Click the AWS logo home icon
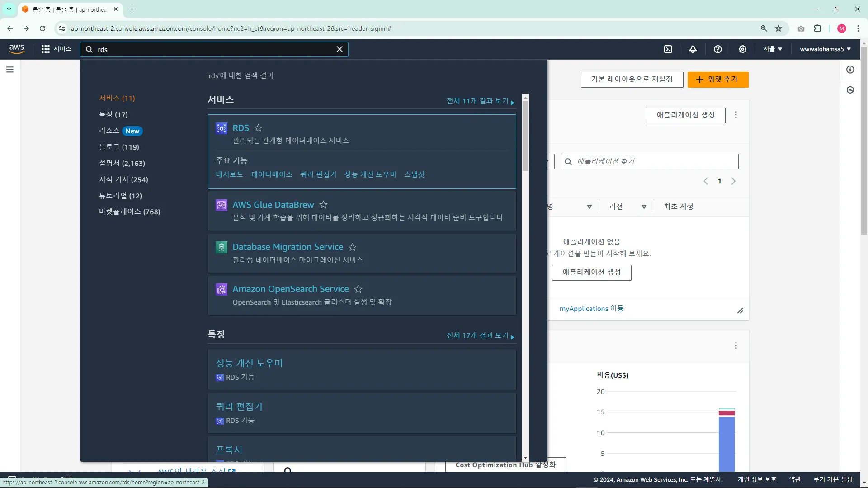Screen dimensions: 868x488 click(x=17, y=49)
